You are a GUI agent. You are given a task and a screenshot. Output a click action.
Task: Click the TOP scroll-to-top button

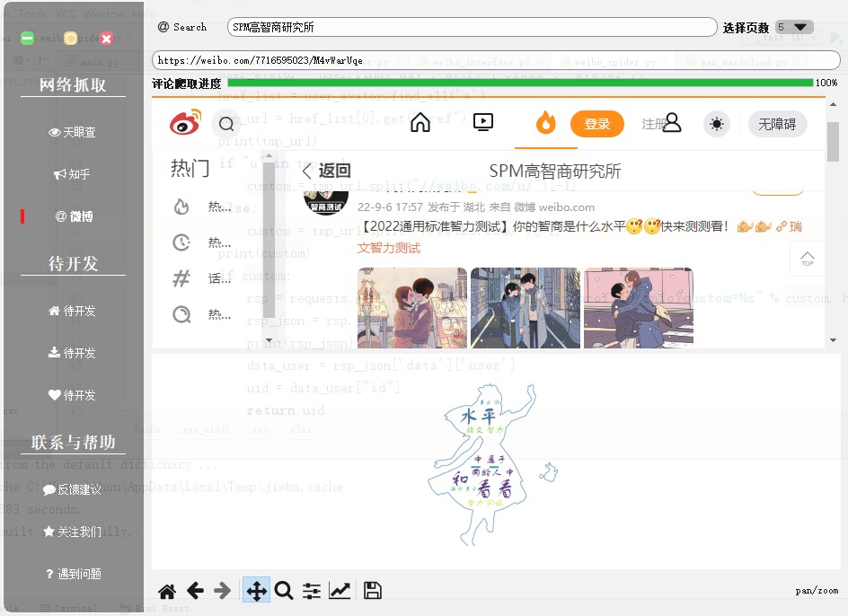[x=807, y=260]
